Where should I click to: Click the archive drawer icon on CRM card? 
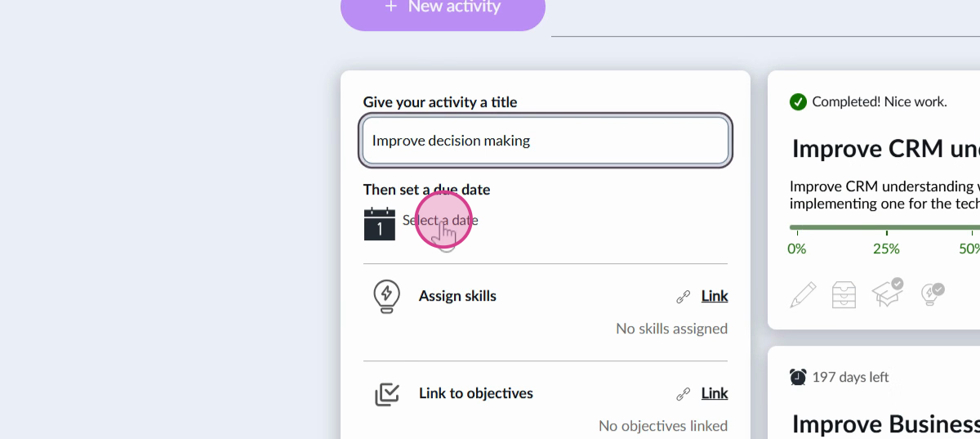(x=844, y=294)
